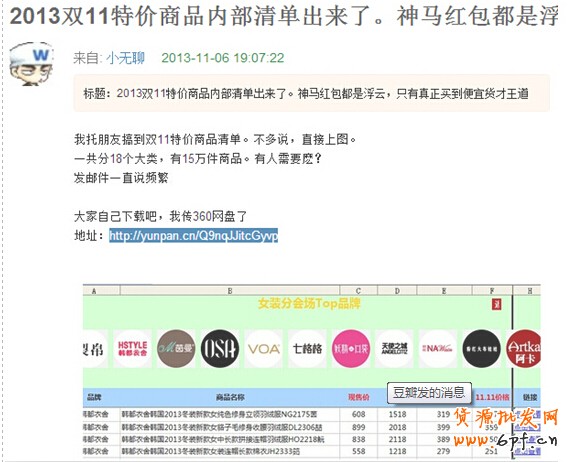Image resolution: width=568 pixels, height=462 pixels.
Task: Click the line 发邮件一直说频繁
Action: (x=121, y=178)
